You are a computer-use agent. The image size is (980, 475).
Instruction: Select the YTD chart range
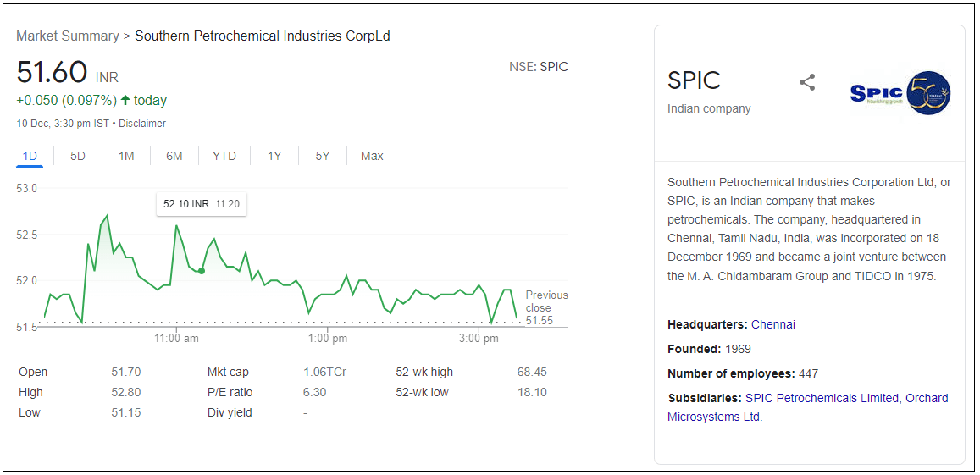[224, 156]
